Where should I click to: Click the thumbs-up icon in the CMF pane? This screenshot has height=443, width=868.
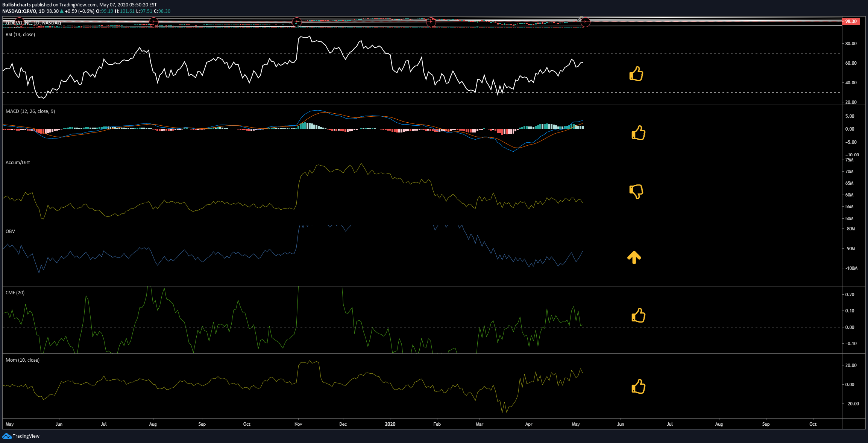coord(639,315)
